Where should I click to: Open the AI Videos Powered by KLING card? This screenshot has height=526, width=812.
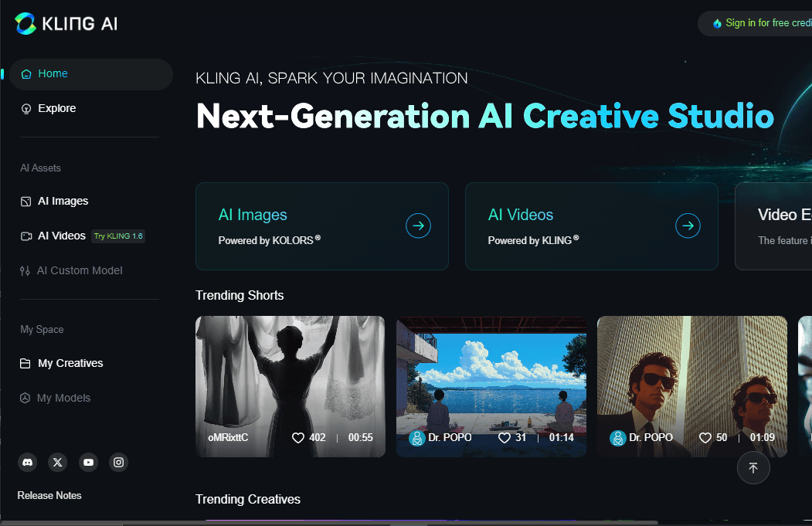(591, 226)
